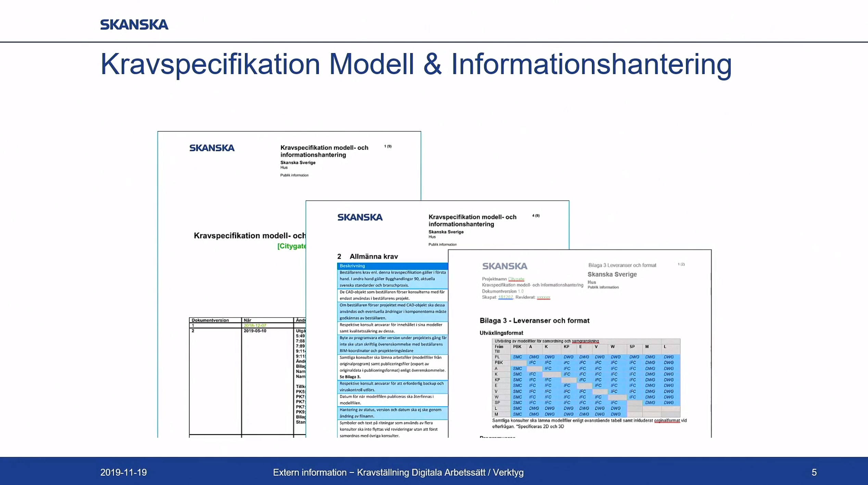868x485 pixels.
Task: Click header title 'Kravspecifikation modell- och informationshantering' on page 4 (9)
Action: (x=472, y=220)
